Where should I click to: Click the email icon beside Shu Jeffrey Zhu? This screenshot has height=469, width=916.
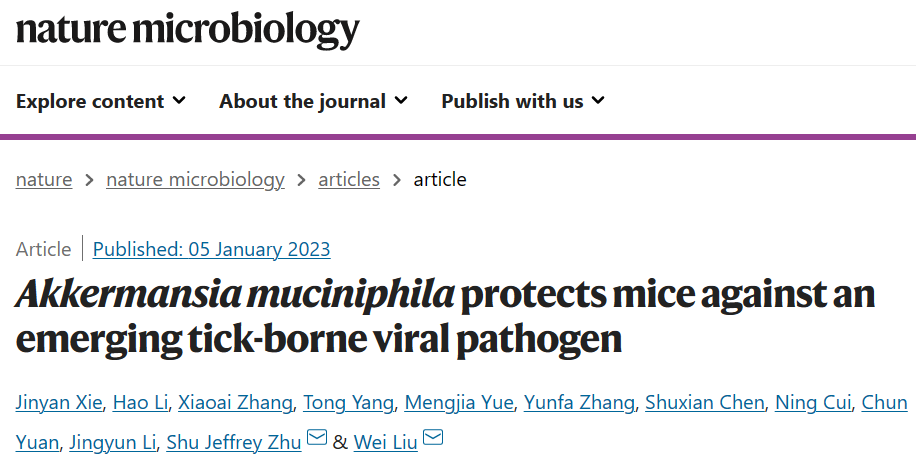click(x=317, y=439)
